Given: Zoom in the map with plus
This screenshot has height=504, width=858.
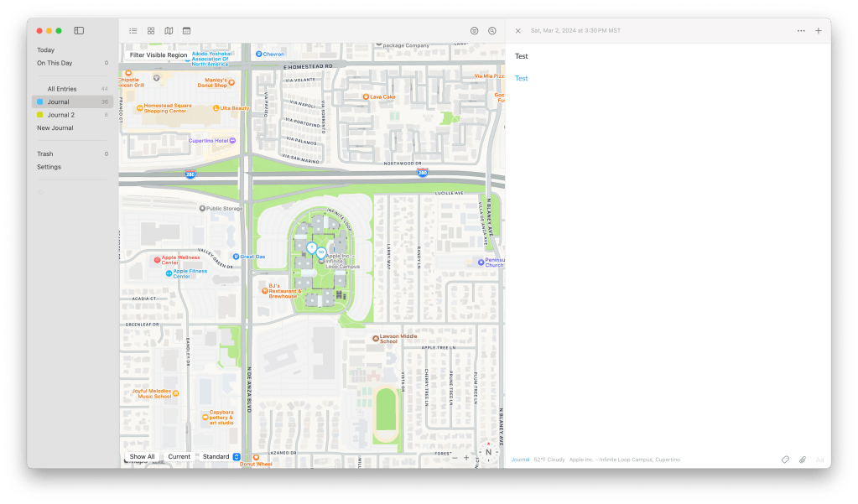Looking at the screenshot, I should (466, 458).
